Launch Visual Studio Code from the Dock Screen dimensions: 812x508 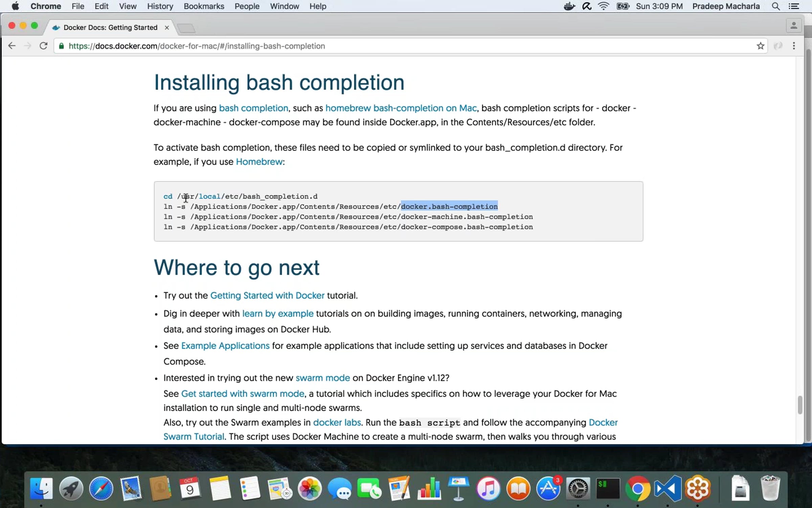click(x=668, y=488)
